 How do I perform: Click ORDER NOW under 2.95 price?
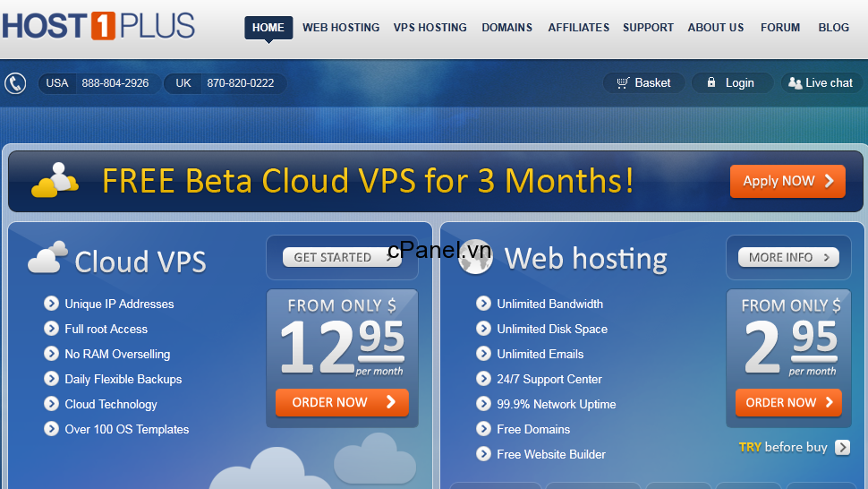point(788,403)
